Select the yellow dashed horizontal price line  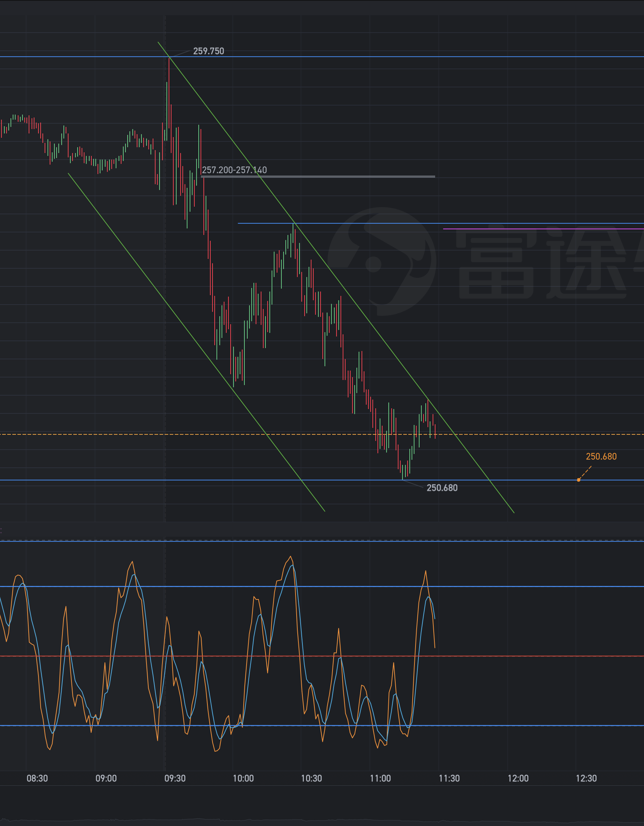point(322,434)
